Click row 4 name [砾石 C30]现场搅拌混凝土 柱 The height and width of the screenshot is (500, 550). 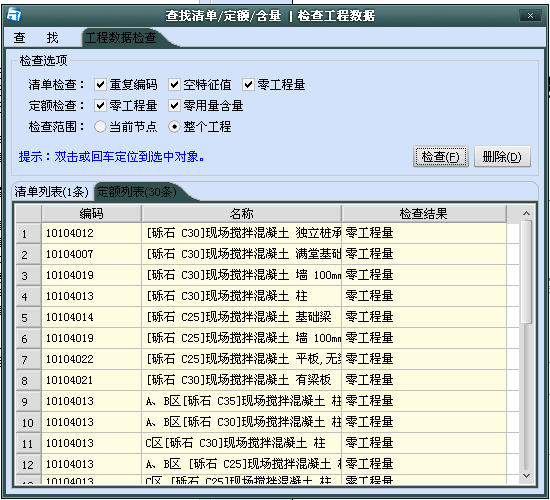coord(242,296)
